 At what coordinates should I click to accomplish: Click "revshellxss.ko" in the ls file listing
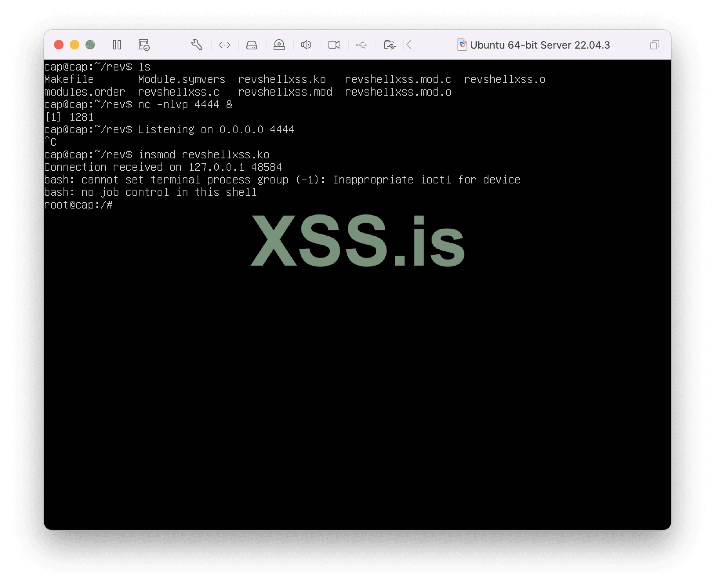click(282, 80)
